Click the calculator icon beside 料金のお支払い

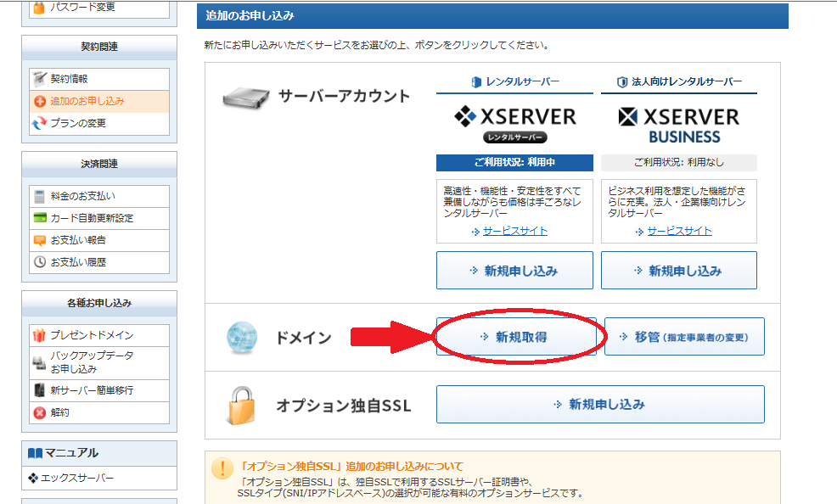39,196
